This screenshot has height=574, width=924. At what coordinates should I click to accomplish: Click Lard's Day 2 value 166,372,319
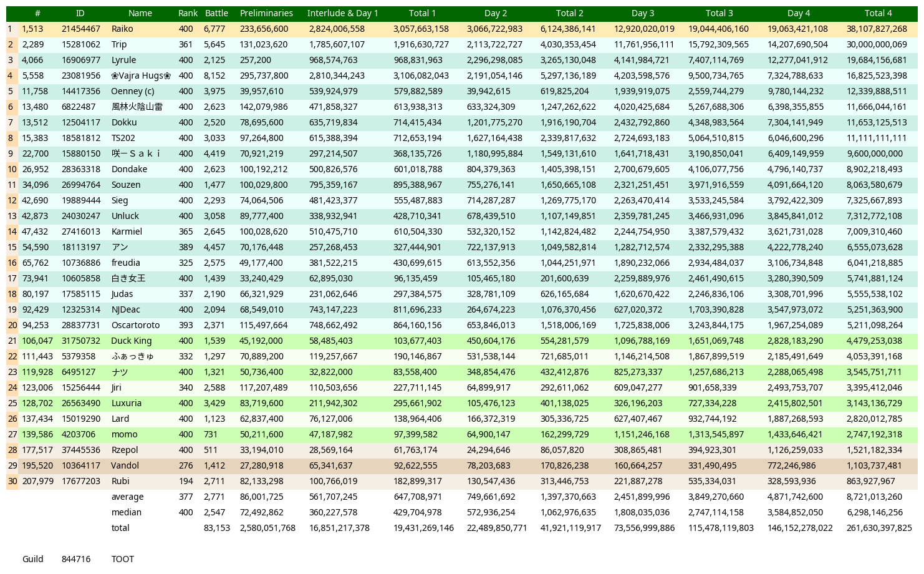click(x=491, y=419)
